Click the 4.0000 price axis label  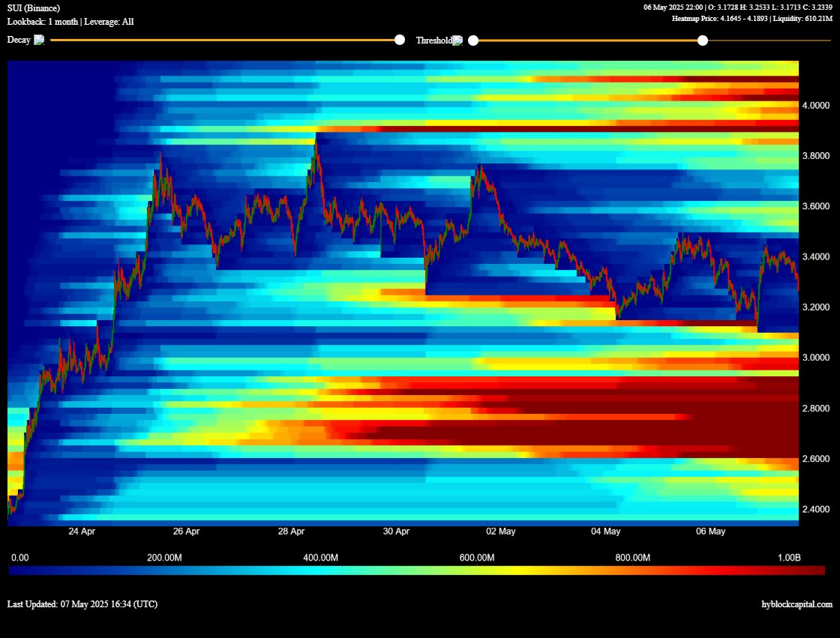(815, 106)
